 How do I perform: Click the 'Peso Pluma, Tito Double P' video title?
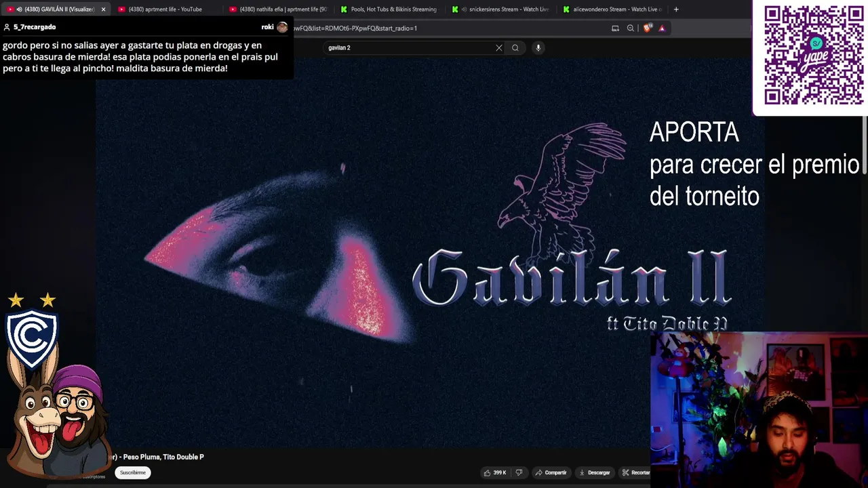point(163,457)
